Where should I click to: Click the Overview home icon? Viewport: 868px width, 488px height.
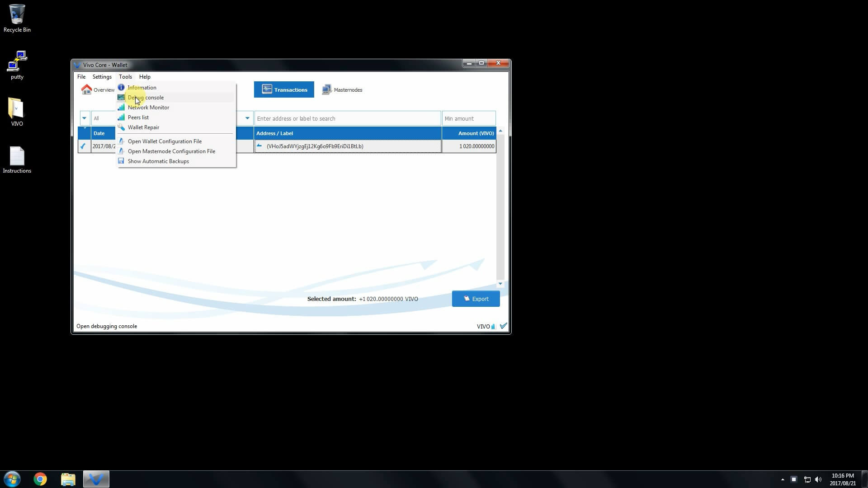pyautogui.click(x=87, y=89)
